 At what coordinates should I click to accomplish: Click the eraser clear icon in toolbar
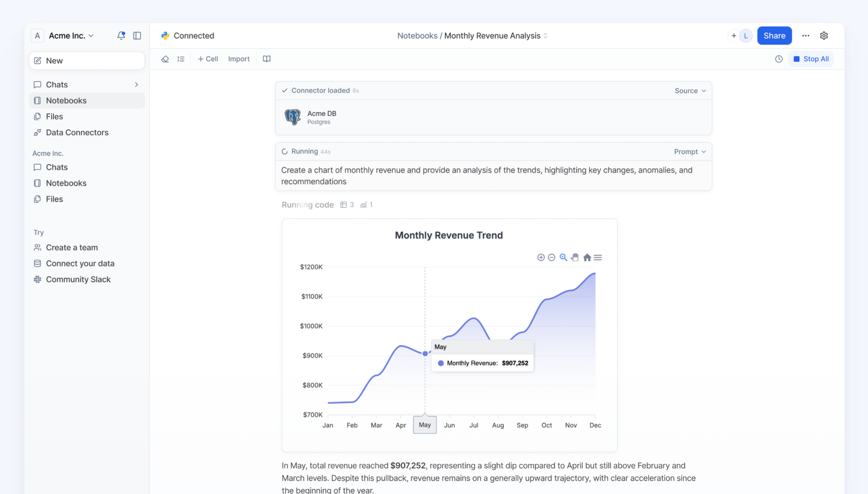click(x=165, y=59)
